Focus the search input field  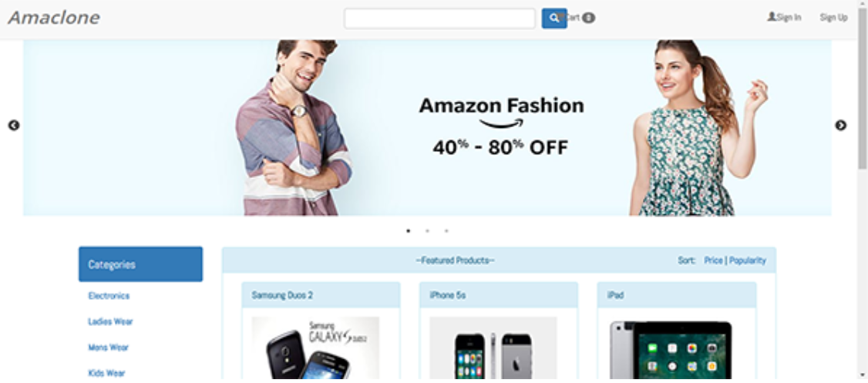tap(439, 18)
